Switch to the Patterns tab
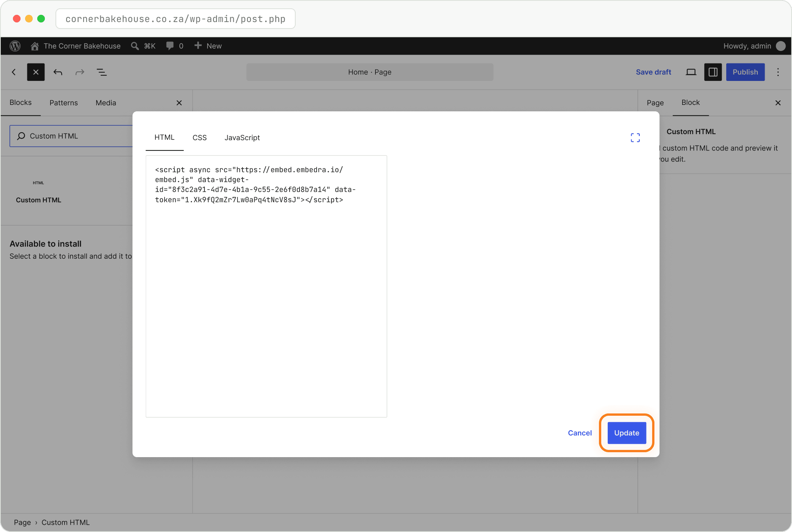Image resolution: width=792 pixels, height=532 pixels. click(63, 103)
